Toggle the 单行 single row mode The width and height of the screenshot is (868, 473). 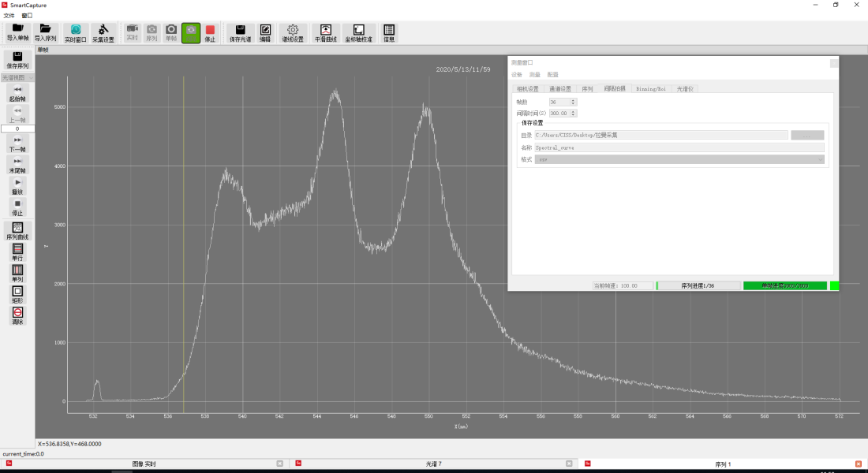[x=17, y=252]
